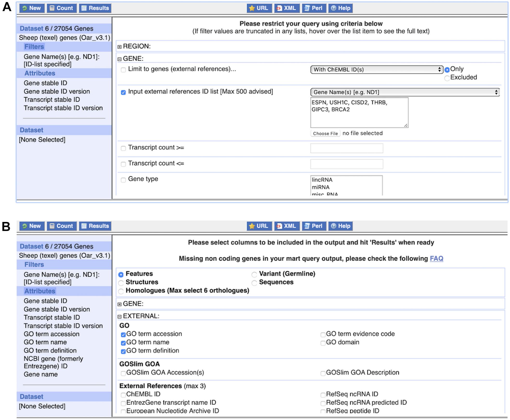Image resolution: width=510 pixels, height=420 pixels.
Task: Select lincRNA in Gene type list
Action: point(322,180)
